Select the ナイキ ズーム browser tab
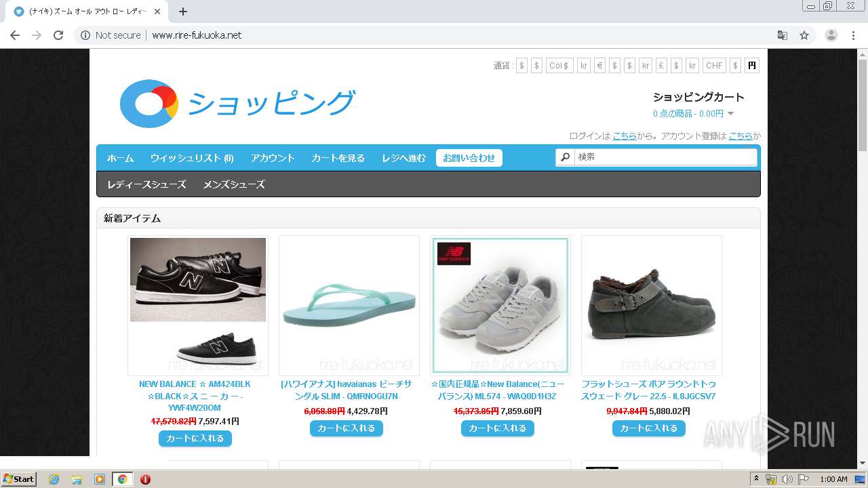This screenshot has height=488, width=868. click(88, 12)
